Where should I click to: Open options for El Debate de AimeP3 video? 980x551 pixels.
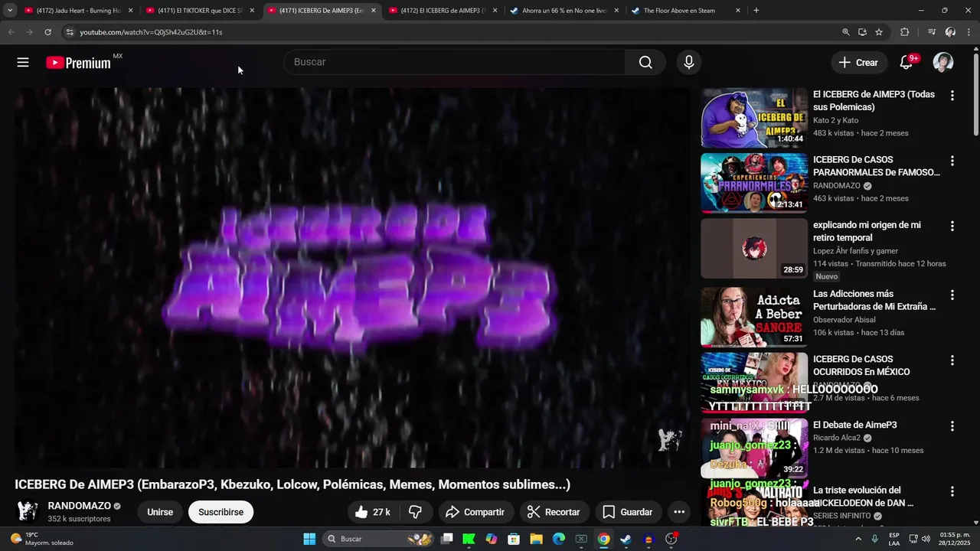coord(952,426)
